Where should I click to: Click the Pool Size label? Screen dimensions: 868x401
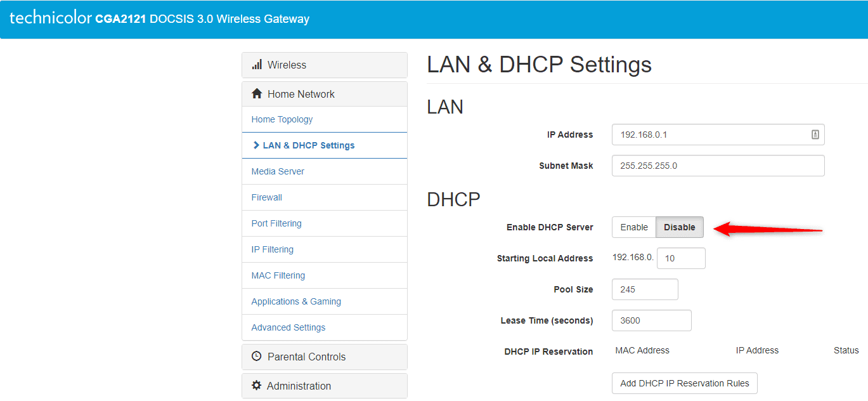coord(573,289)
